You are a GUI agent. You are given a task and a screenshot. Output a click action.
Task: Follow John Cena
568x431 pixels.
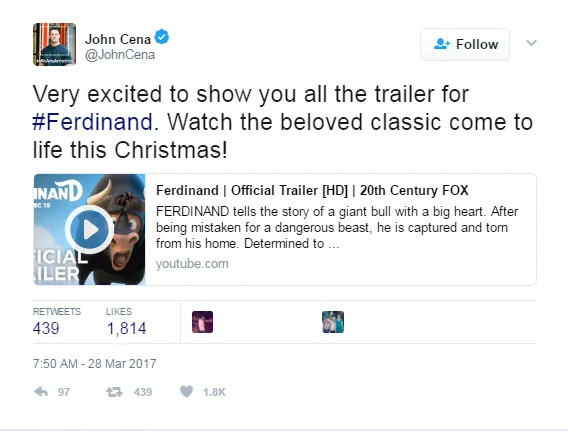click(465, 44)
